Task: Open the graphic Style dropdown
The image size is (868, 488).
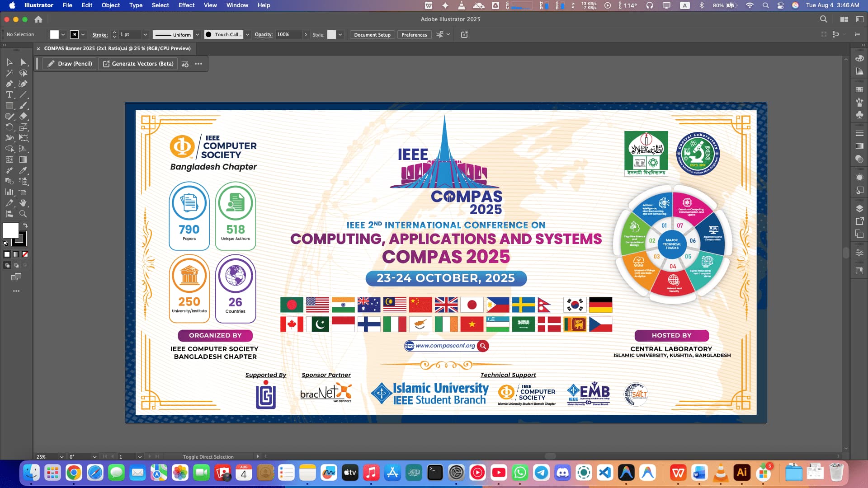Action: coord(340,35)
